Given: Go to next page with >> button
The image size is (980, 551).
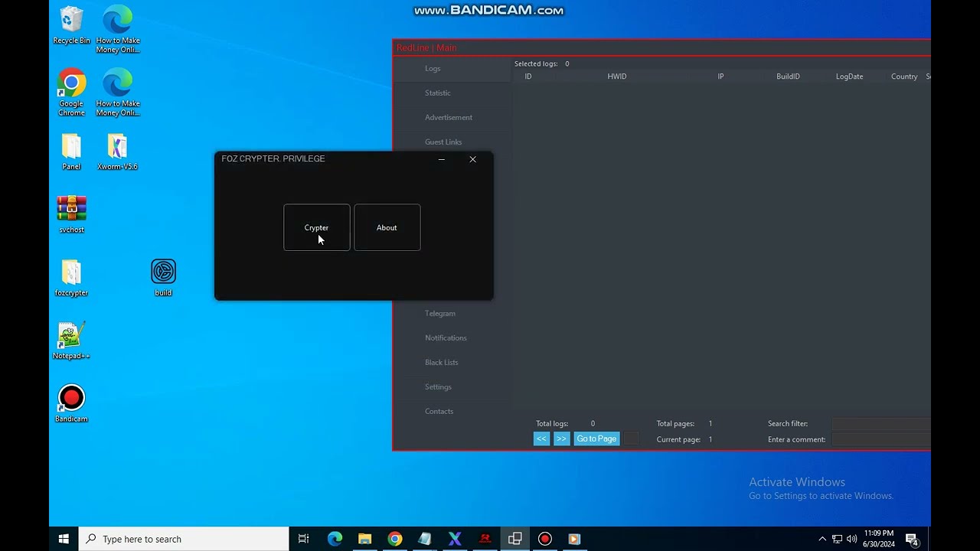Looking at the screenshot, I should click(561, 439).
